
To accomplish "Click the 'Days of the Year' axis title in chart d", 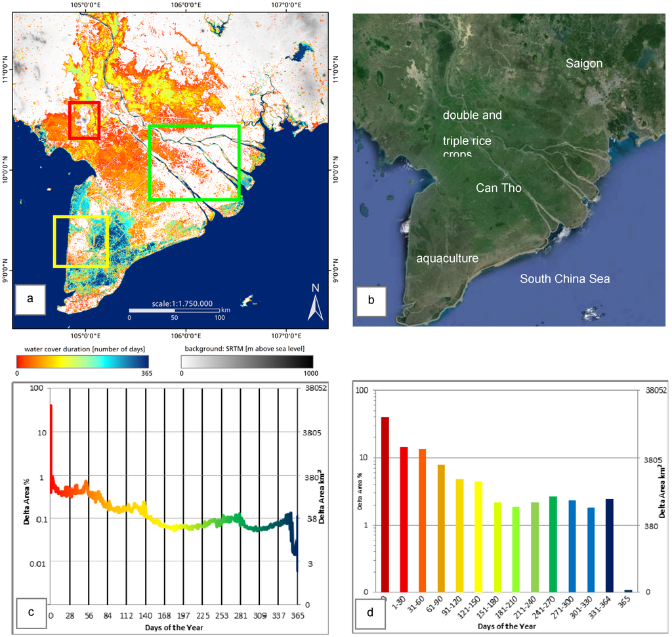I will [x=507, y=626].
